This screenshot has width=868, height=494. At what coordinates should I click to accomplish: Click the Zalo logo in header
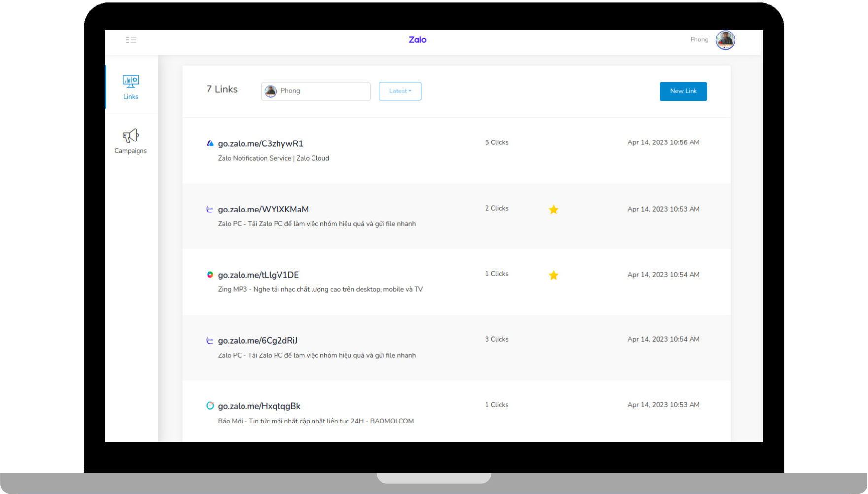pos(417,40)
